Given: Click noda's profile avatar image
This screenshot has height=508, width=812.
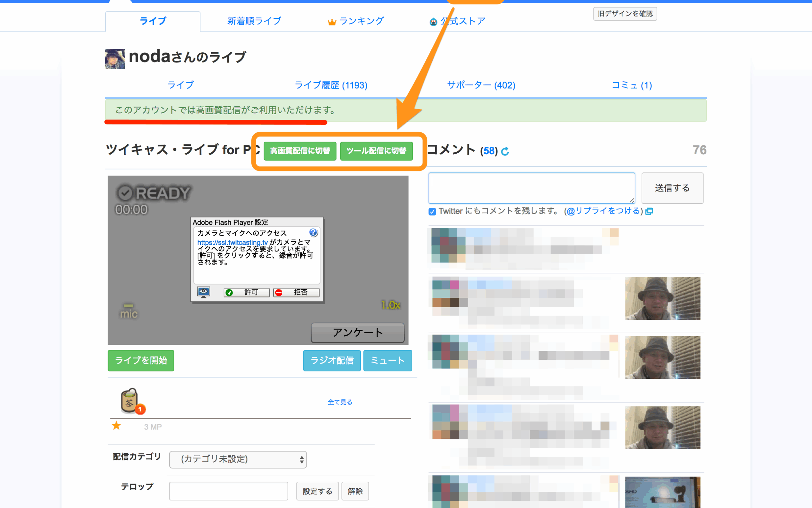Looking at the screenshot, I should pos(115,59).
